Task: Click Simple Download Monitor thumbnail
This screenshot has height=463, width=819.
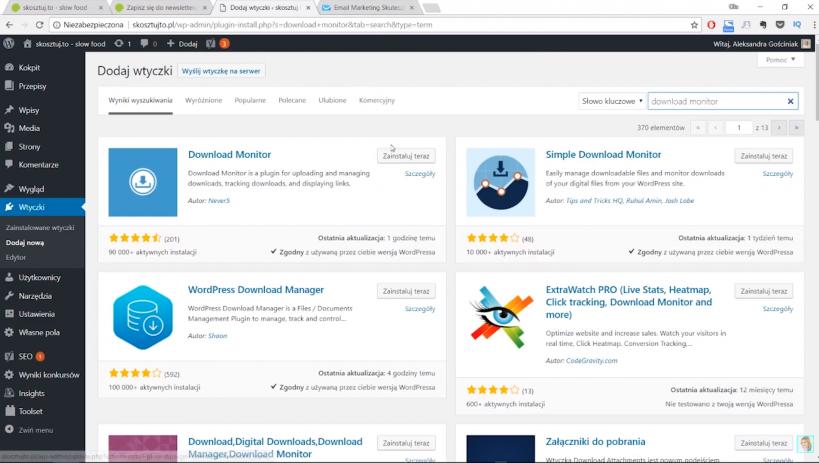Action: (500, 182)
